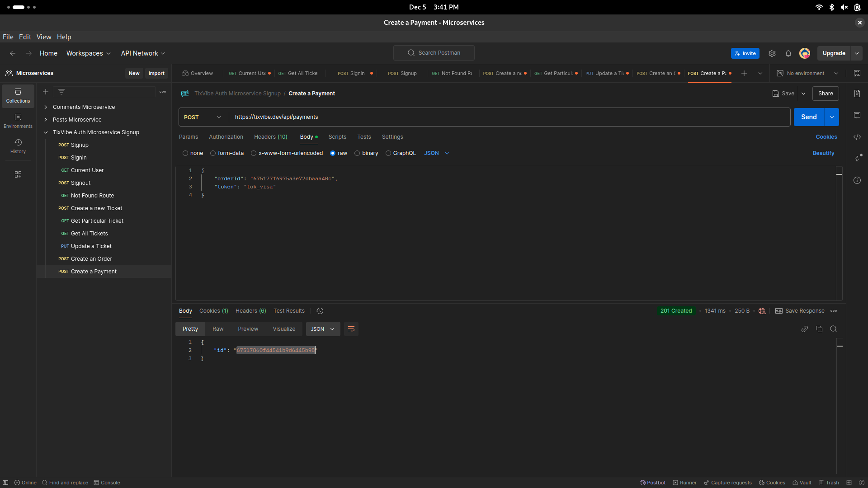Open collections more options ellipsis
868x488 pixels.
click(x=163, y=92)
